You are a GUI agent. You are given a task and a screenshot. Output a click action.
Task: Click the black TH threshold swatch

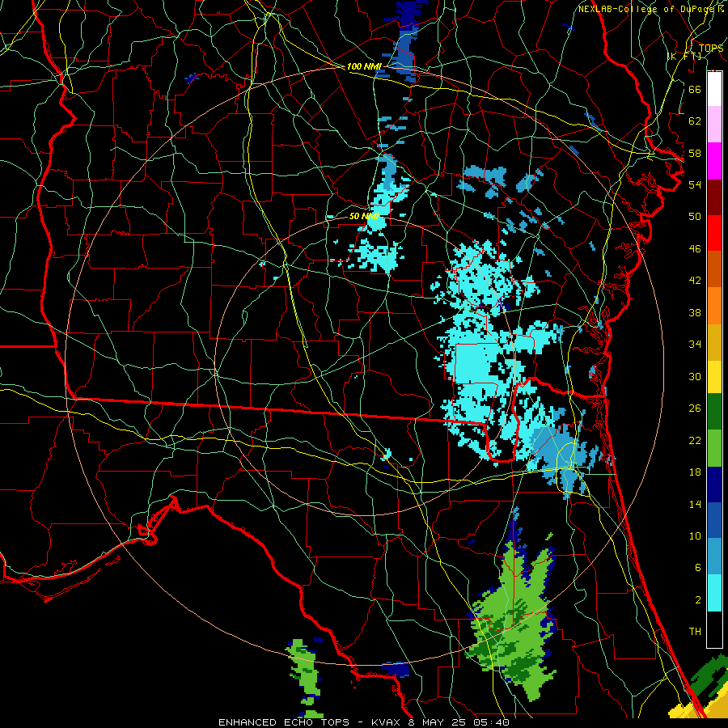click(x=714, y=629)
